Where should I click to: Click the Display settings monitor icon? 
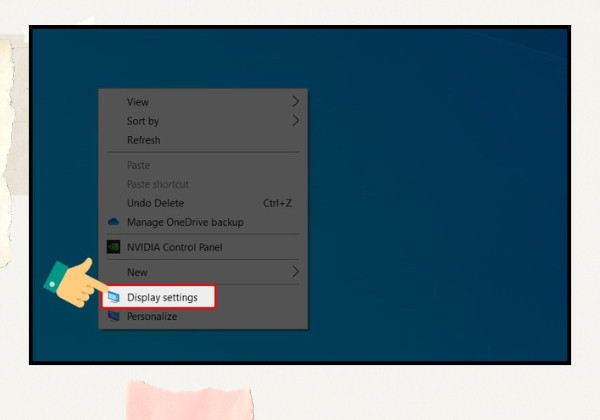[x=113, y=297]
